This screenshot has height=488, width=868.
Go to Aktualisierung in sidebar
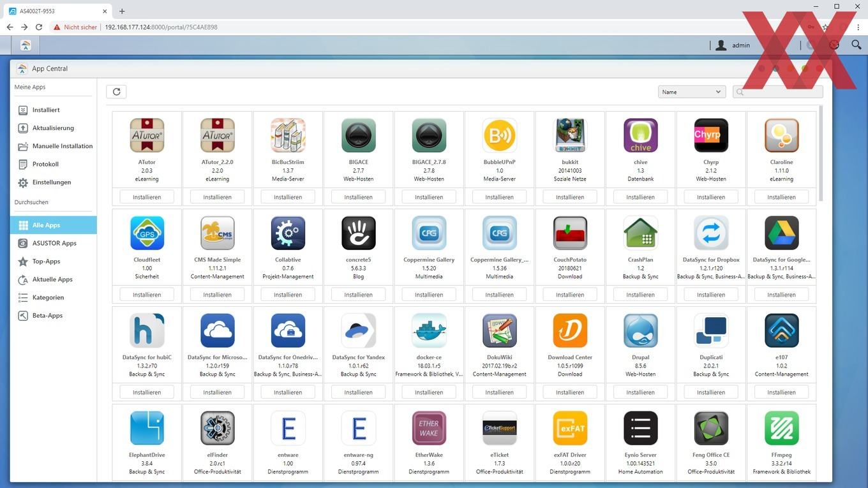click(x=54, y=128)
